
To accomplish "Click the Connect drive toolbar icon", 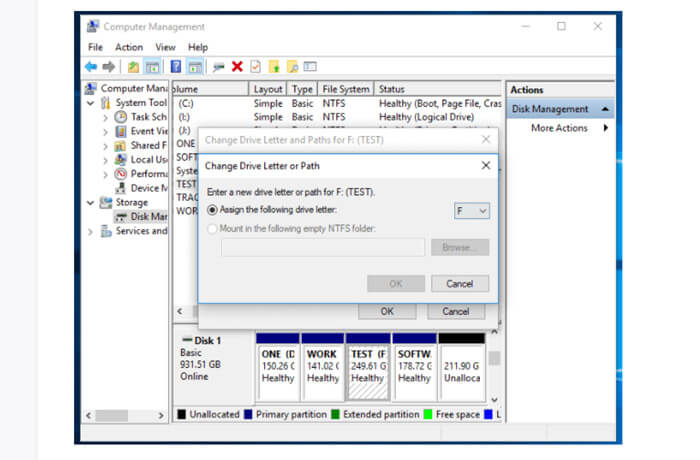I will (218, 67).
